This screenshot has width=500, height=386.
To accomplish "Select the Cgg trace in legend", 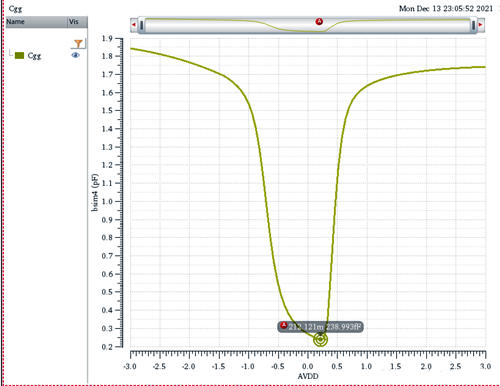I will point(34,56).
